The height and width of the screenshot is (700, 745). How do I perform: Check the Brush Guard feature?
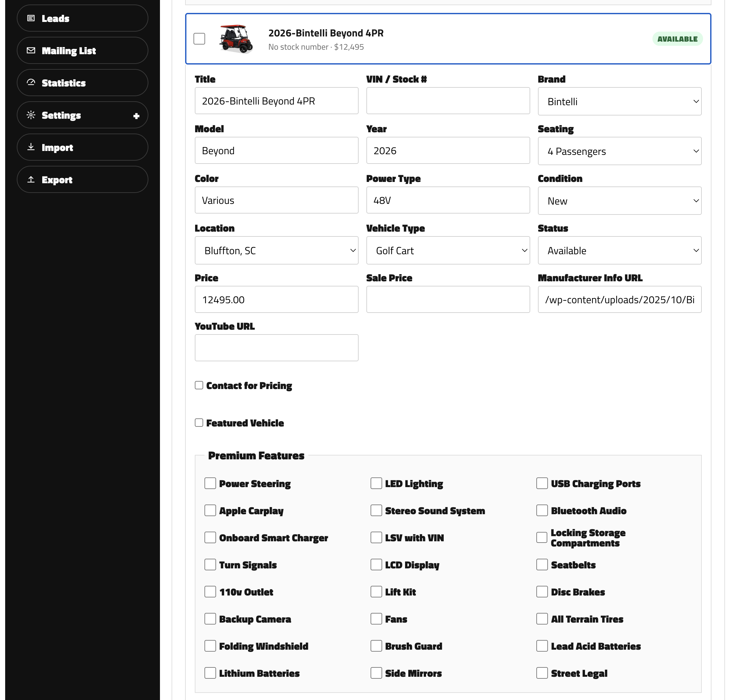click(x=376, y=646)
